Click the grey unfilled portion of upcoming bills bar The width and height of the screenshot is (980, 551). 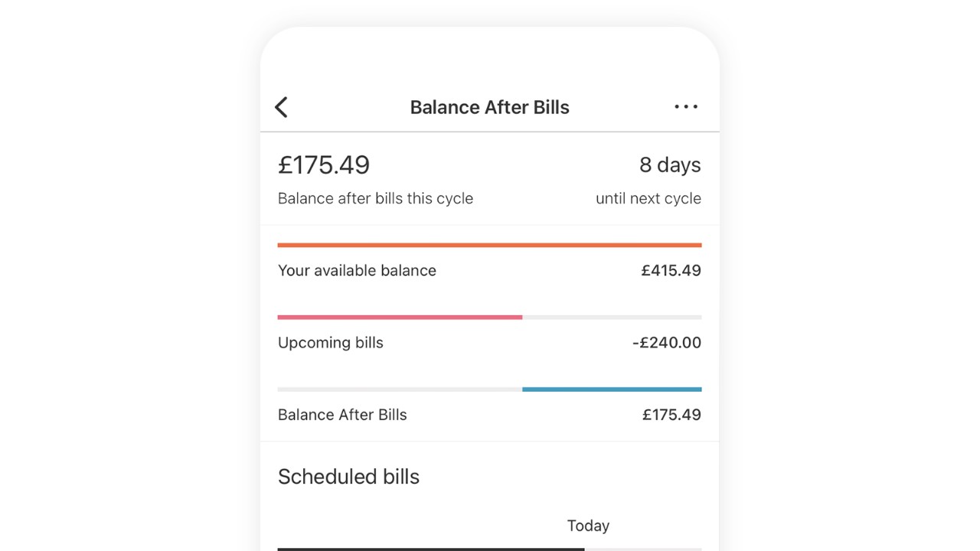[x=612, y=317]
